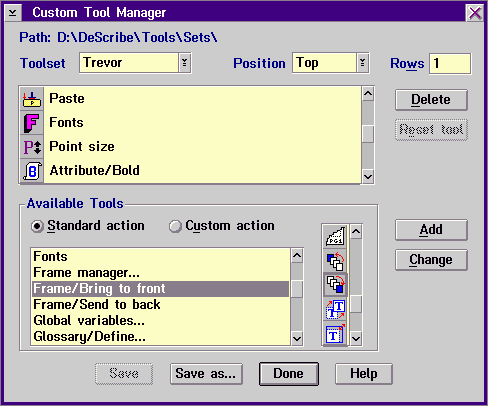This screenshot has height=406, width=488.
Task: Choose the highlighted Bring to front icon
Action: [x=335, y=284]
